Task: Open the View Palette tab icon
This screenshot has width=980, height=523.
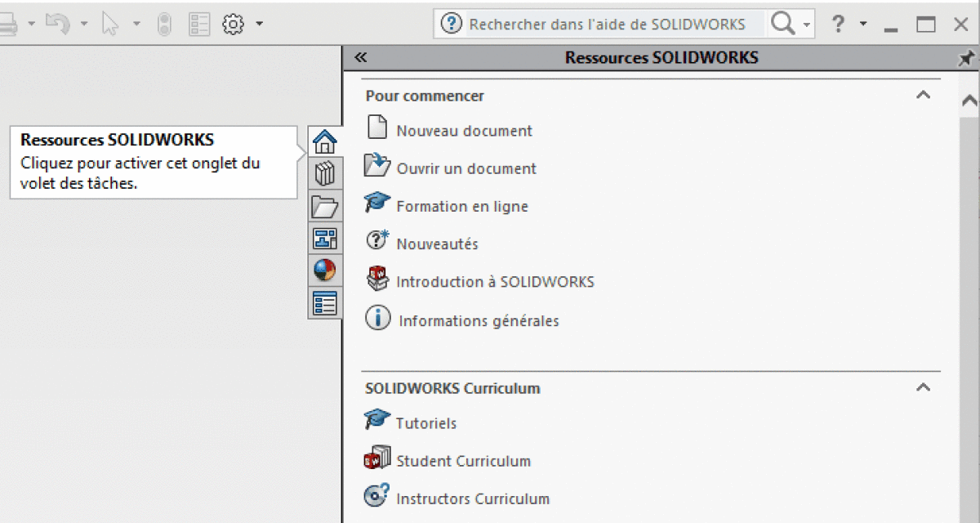Action: tap(325, 238)
